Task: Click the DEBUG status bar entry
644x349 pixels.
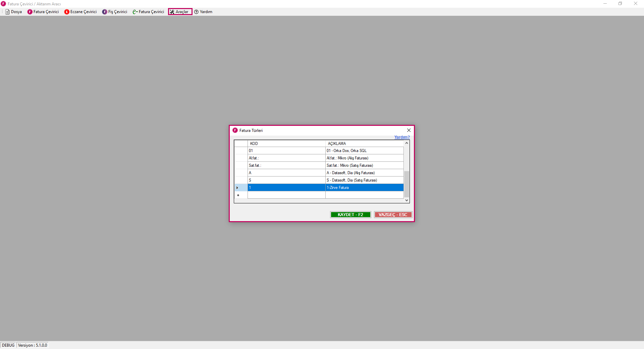Action: point(8,345)
